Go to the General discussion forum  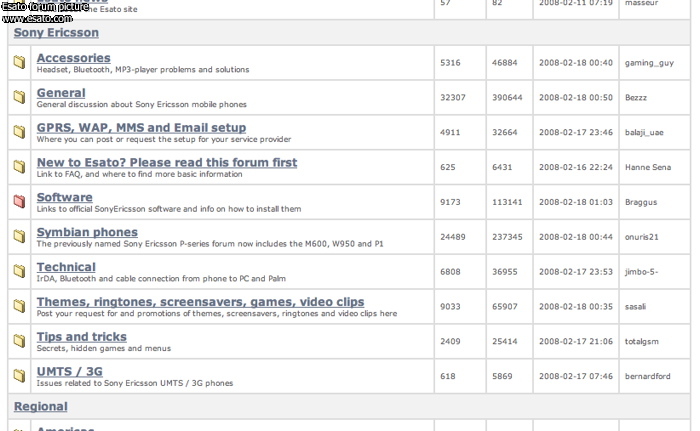61,93
